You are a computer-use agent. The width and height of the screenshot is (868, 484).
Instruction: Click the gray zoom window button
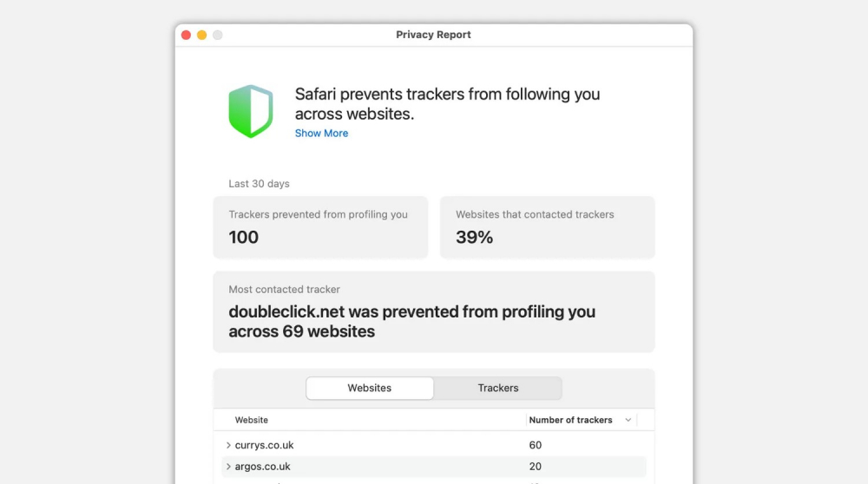[x=217, y=35]
